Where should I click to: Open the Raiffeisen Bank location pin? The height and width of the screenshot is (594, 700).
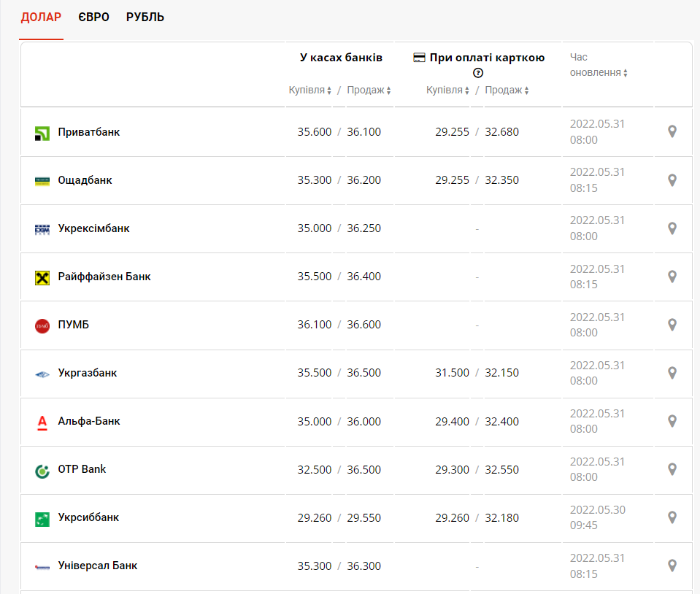click(x=672, y=277)
